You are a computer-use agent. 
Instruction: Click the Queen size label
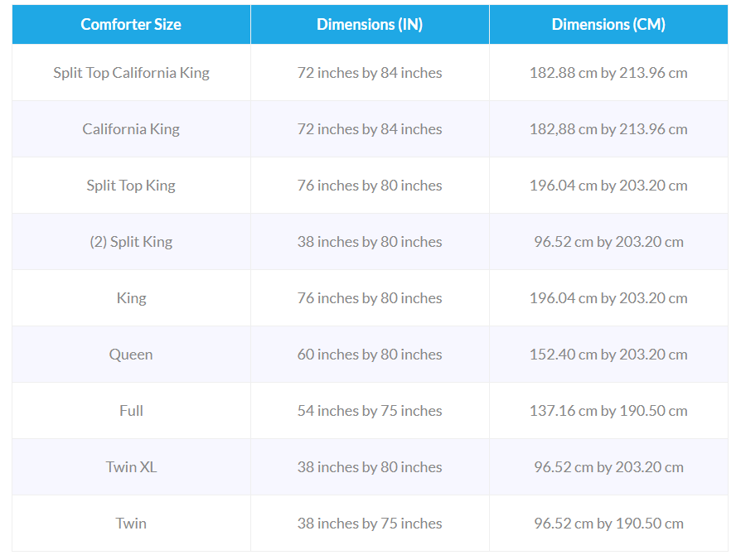[x=131, y=355]
